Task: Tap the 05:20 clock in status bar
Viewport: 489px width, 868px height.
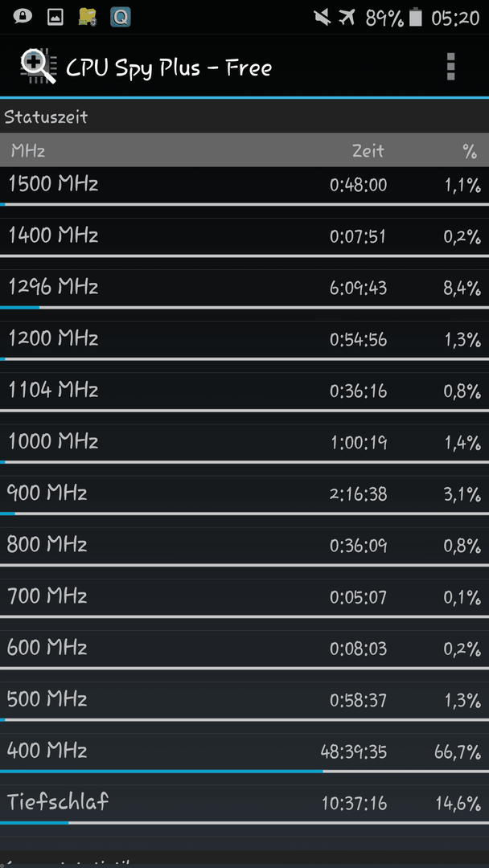Action: [455, 18]
